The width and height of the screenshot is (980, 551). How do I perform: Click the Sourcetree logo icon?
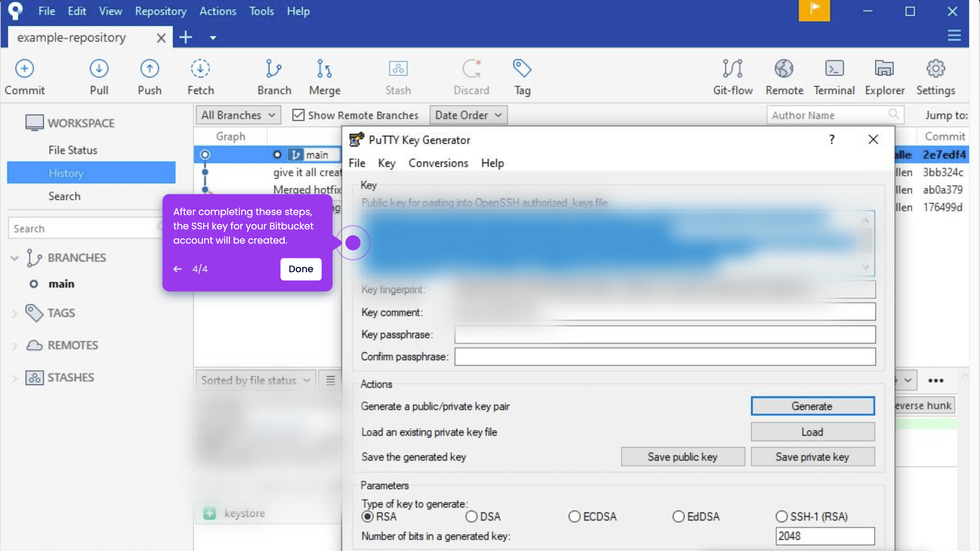pos(15,11)
